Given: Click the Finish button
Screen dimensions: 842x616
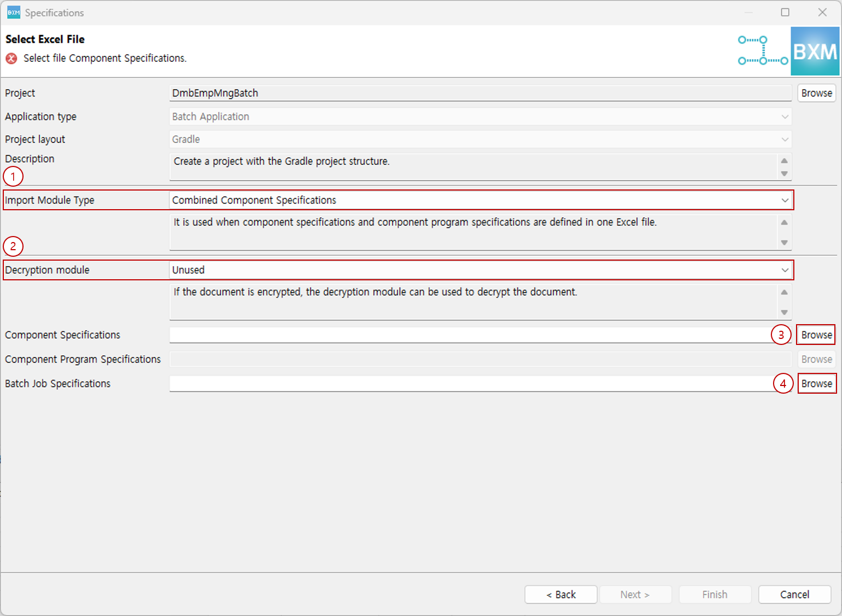Looking at the screenshot, I should click(x=715, y=594).
